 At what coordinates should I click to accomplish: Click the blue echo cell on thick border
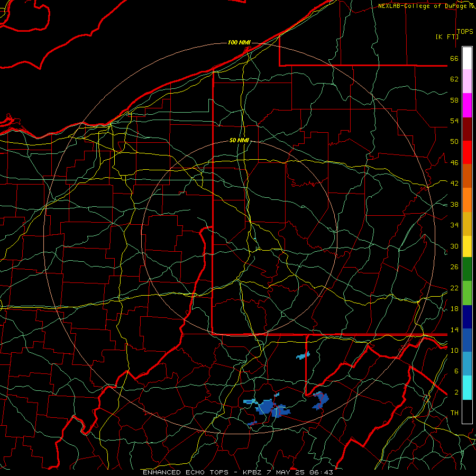[x=321, y=400]
